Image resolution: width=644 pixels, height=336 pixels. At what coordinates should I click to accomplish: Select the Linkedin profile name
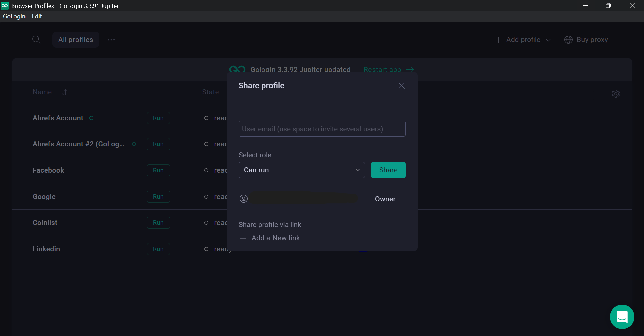pyautogui.click(x=46, y=249)
